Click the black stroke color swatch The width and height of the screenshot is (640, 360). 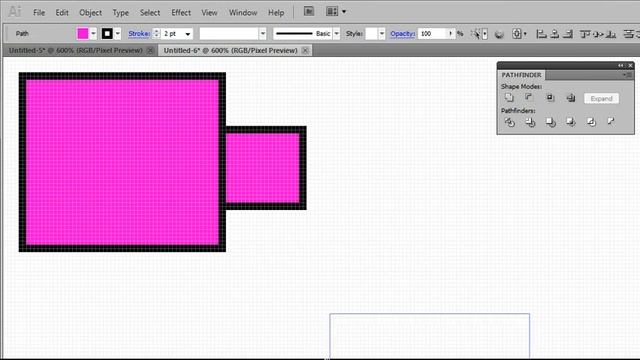[x=107, y=33]
